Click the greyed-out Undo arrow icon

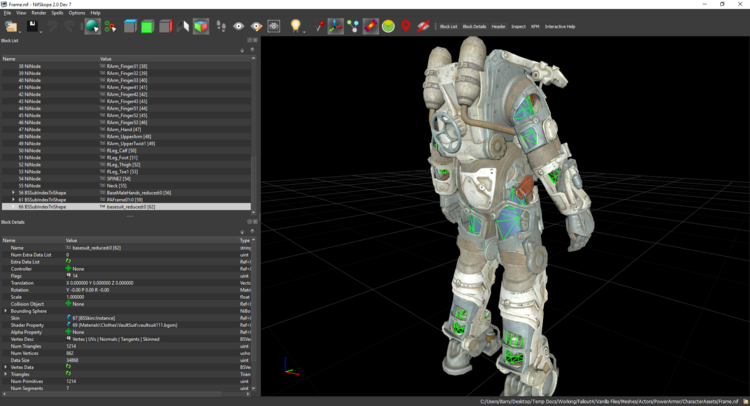pos(52,26)
